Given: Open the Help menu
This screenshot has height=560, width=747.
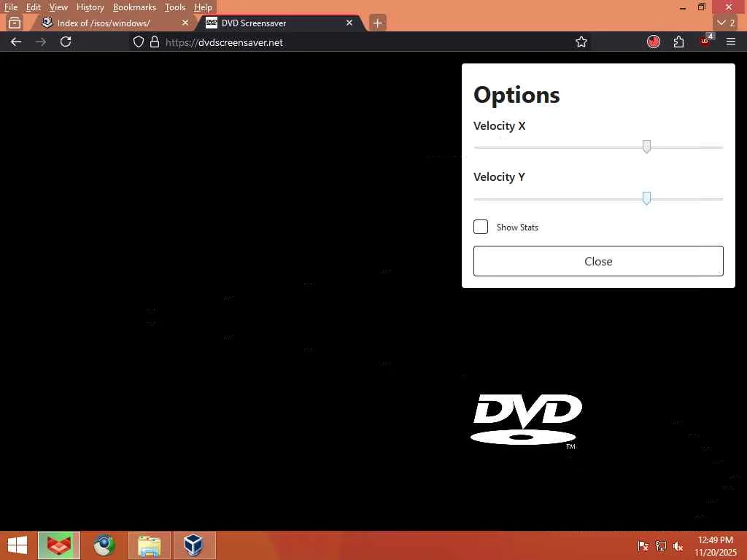Looking at the screenshot, I should tap(203, 7).
